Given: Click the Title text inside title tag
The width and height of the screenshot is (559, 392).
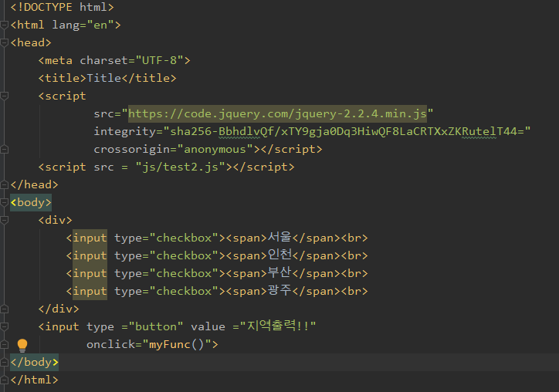Looking at the screenshot, I should [x=103, y=79].
